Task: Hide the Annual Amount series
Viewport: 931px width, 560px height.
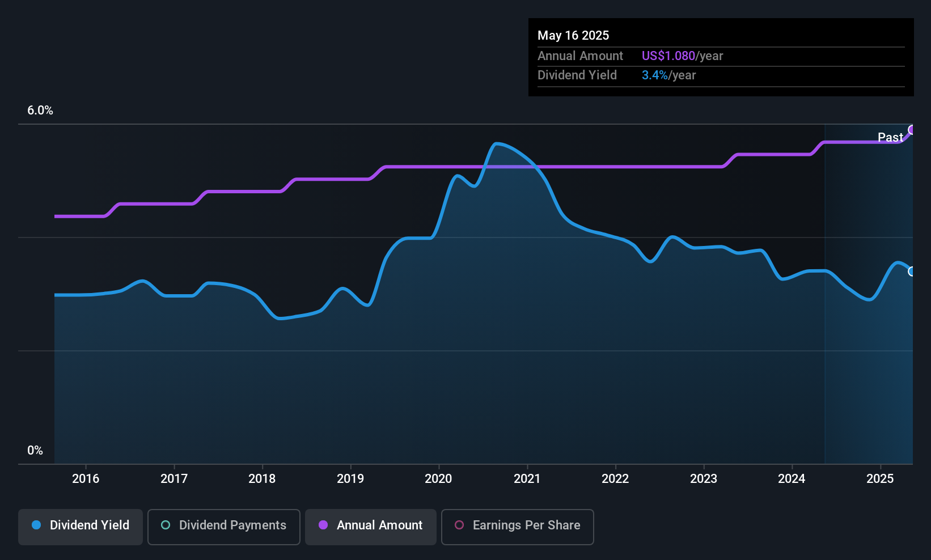Action: 379,525
